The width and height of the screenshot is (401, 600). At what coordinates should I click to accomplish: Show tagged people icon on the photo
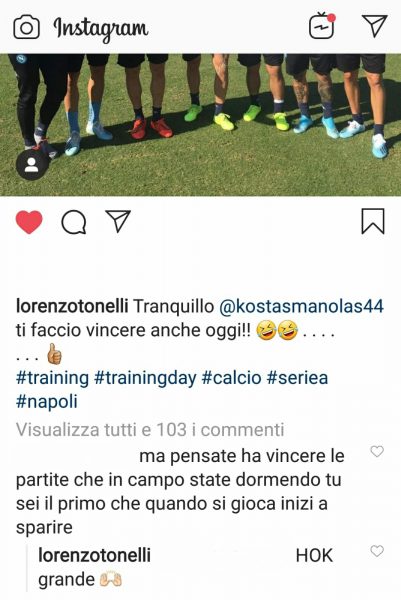[31, 165]
